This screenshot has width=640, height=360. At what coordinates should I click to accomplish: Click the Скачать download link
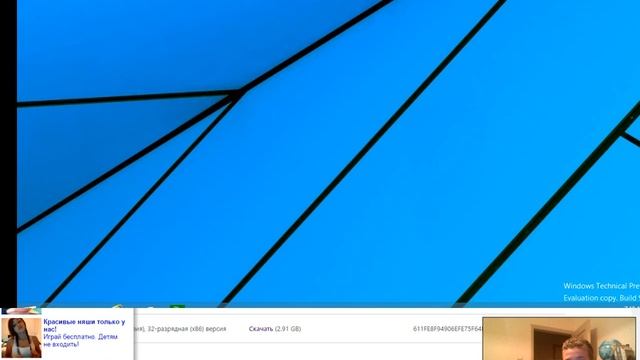pyautogui.click(x=261, y=329)
